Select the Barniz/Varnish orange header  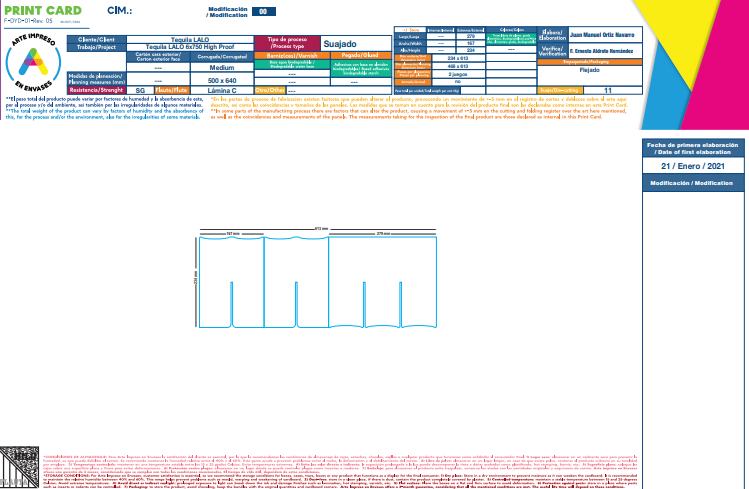pyautogui.click(x=292, y=55)
